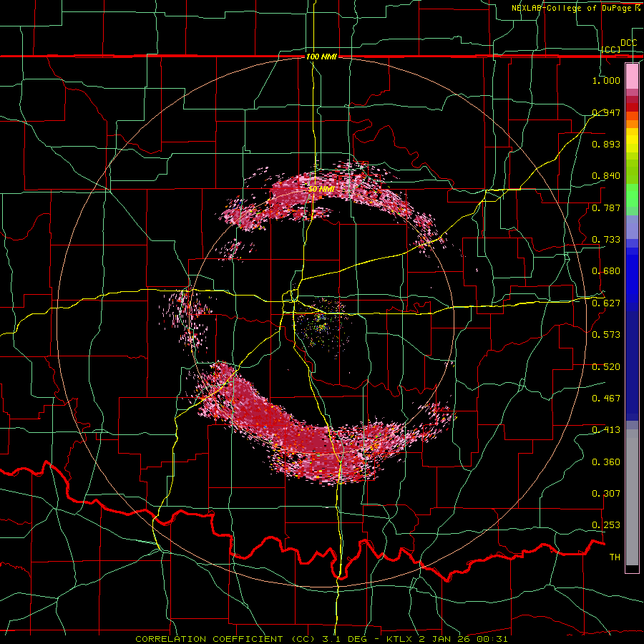The height and width of the screenshot is (644, 644).
Task: Click the 0.253 scale value
Action: coord(606,525)
